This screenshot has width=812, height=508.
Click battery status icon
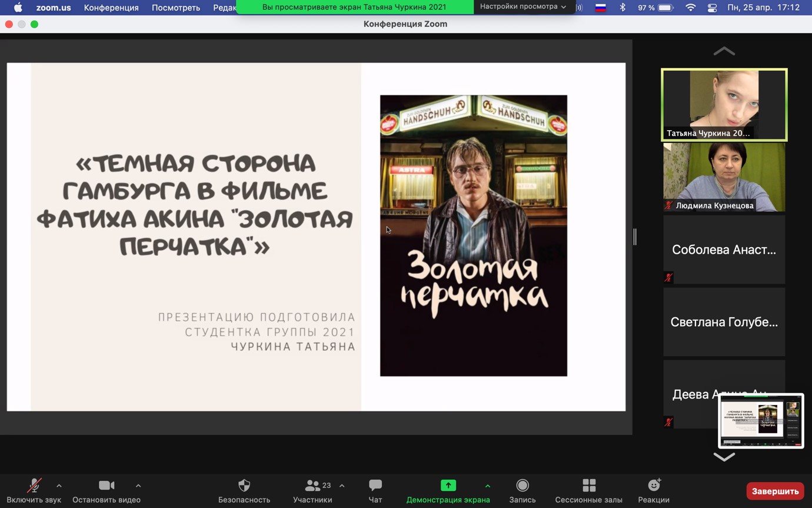click(665, 8)
